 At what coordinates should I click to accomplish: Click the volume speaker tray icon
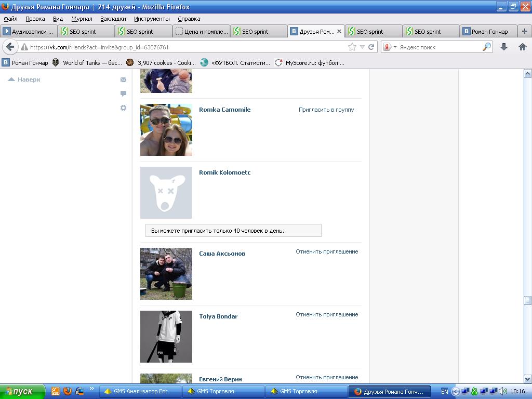click(503, 392)
